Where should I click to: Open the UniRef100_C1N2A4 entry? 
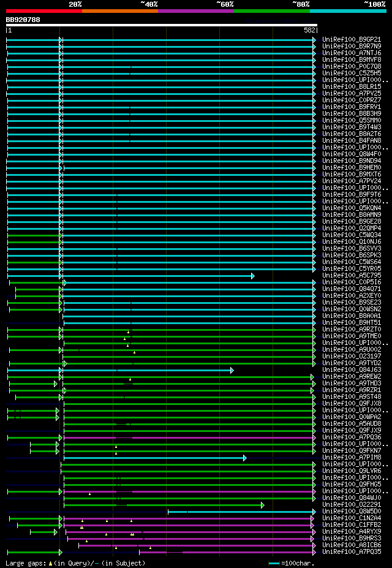(352, 519)
